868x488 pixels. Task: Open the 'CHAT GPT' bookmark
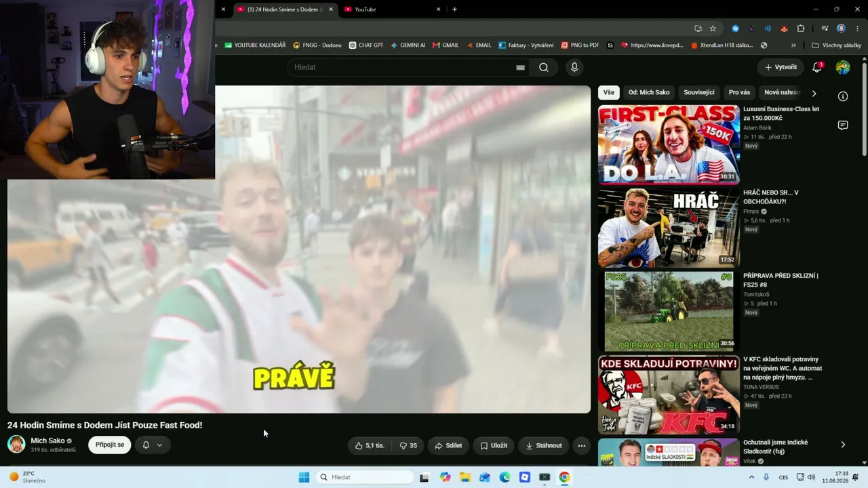pyautogui.click(x=366, y=45)
